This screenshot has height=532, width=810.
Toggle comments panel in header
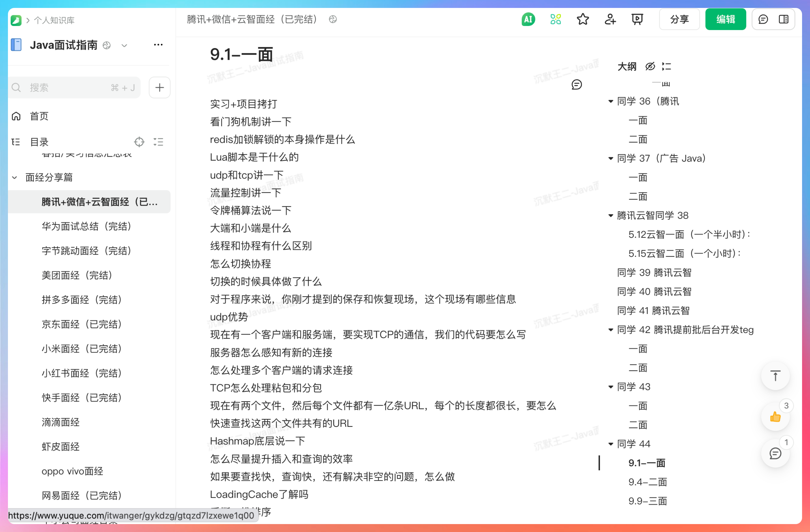[763, 19]
